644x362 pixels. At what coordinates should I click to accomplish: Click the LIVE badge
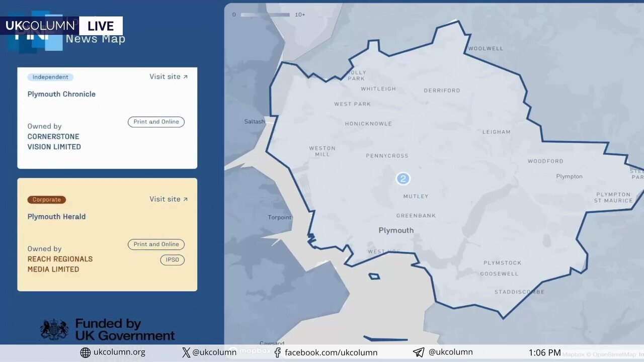(x=101, y=26)
